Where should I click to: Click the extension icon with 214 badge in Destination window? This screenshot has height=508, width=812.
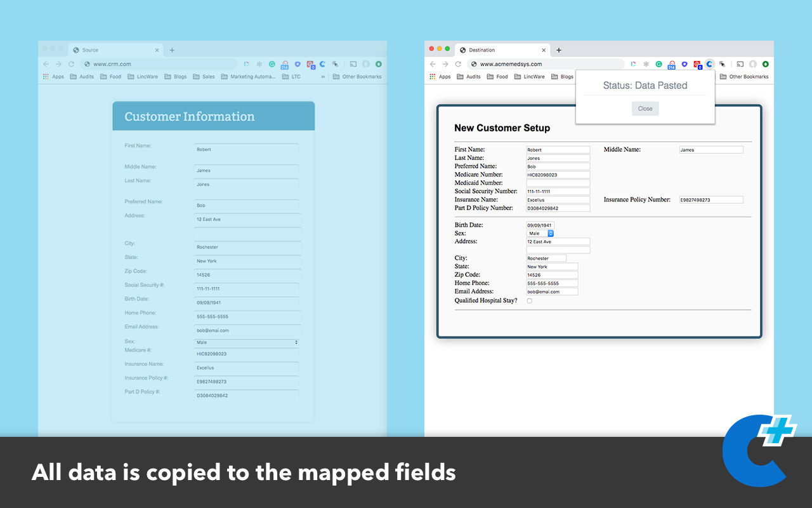[x=671, y=64]
